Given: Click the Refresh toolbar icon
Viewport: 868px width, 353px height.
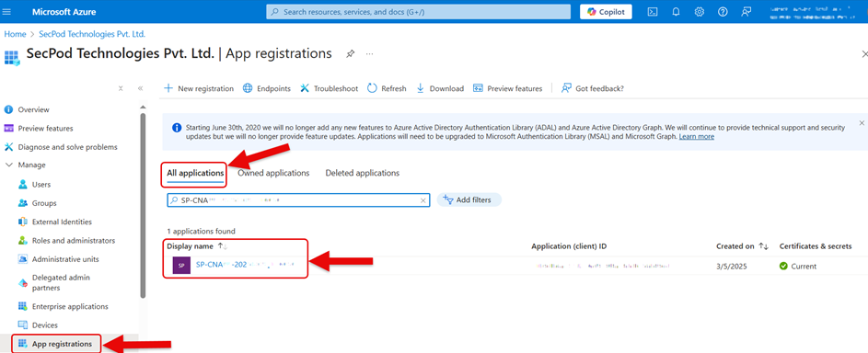Looking at the screenshot, I should pos(372,88).
